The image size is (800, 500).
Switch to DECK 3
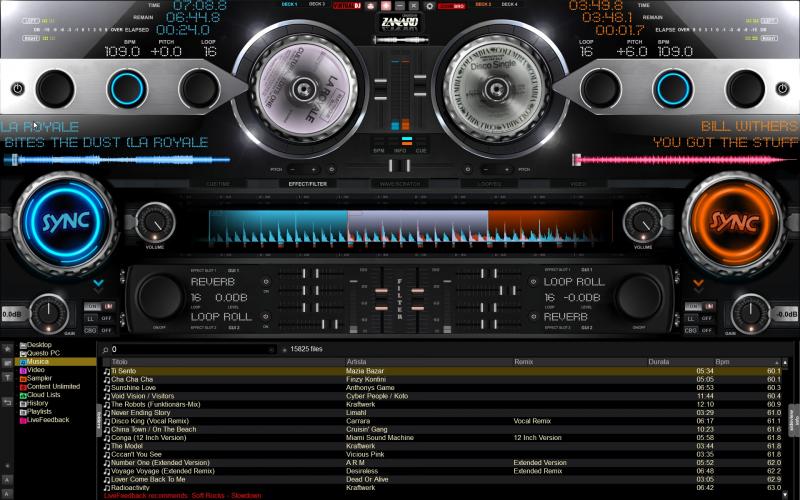coord(316,5)
